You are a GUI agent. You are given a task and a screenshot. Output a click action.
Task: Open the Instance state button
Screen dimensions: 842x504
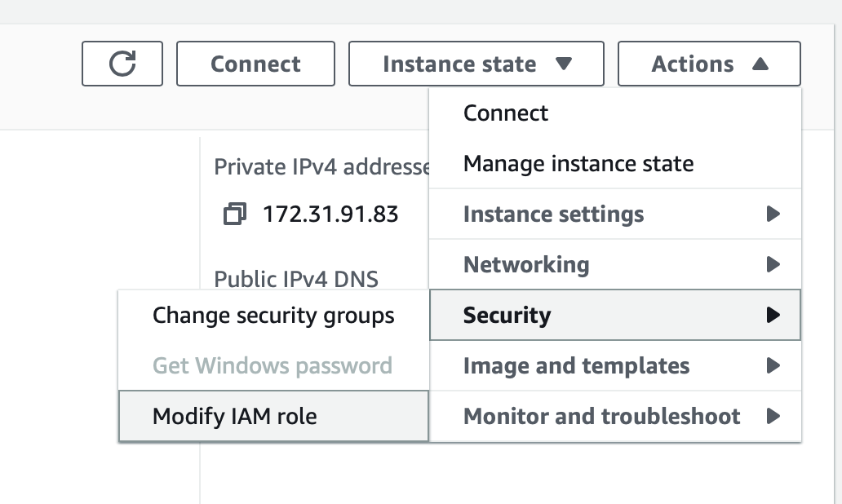(x=476, y=64)
